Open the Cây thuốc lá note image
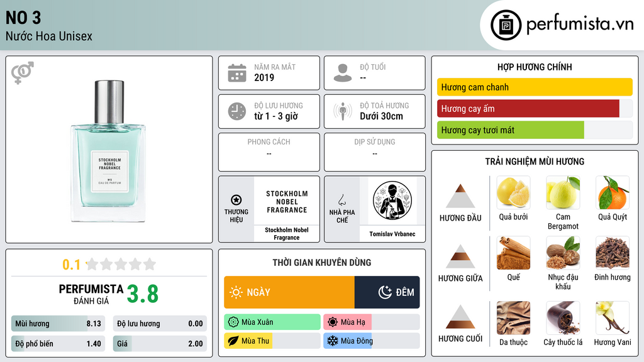The image size is (644, 362). [563, 318]
